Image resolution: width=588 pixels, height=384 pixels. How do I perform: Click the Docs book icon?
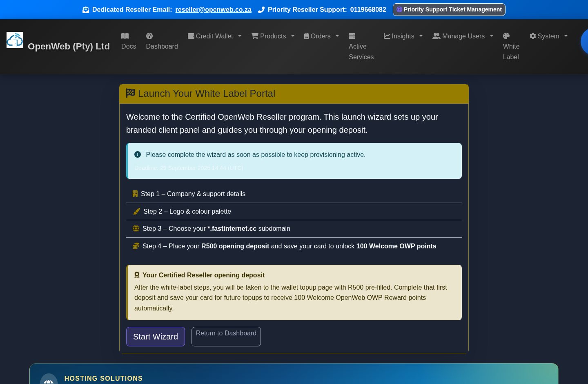coord(125,36)
